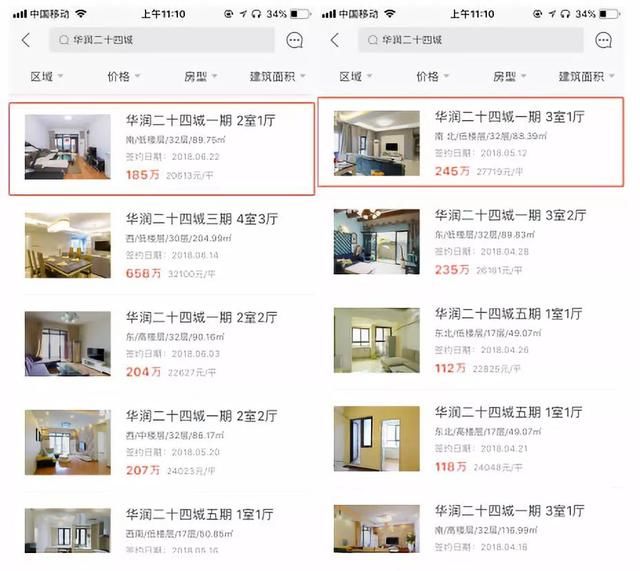This screenshot has height=571, width=640.
Task: Expand 建筑面积 filter dropdown on left screen
Action: pyautogui.click(x=278, y=76)
